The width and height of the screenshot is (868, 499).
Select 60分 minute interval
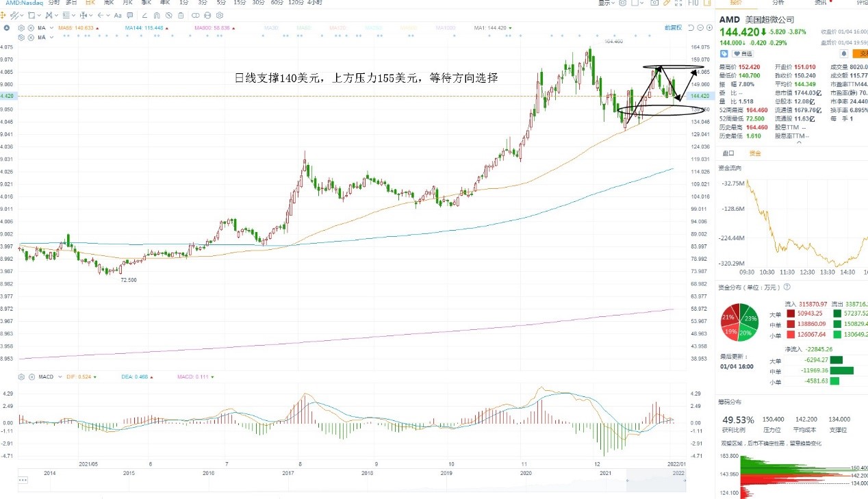277,3
